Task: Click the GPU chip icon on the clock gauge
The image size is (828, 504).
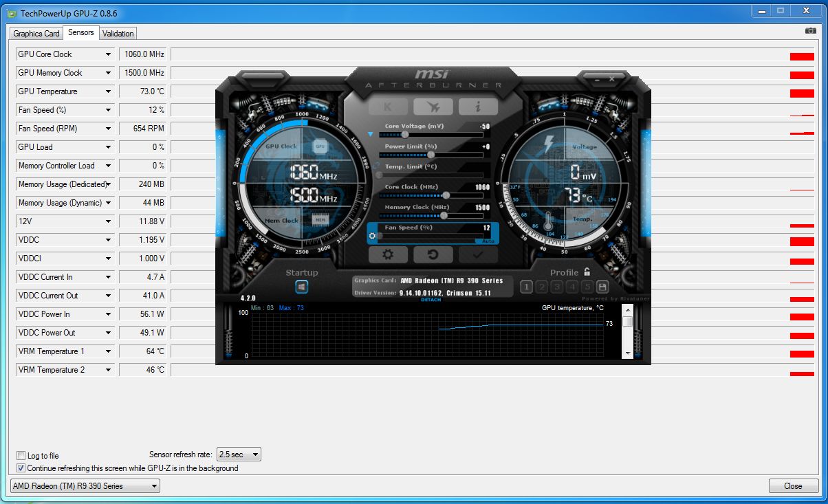Action: tap(320, 146)
